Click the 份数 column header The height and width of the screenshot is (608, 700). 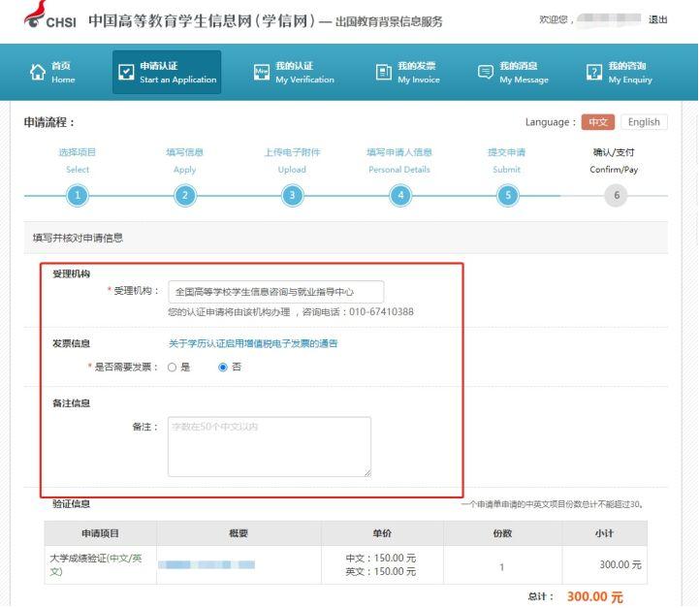(x=502, y=533)
